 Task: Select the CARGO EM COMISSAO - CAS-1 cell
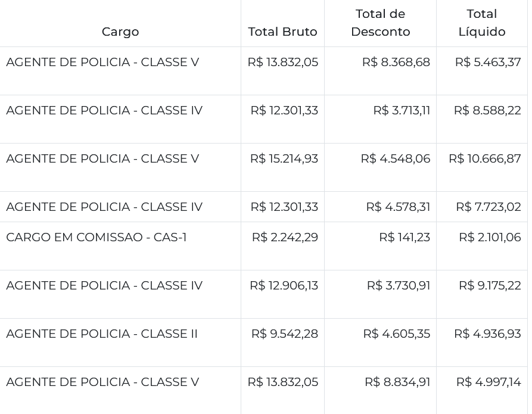pyautogui.click(x=97, y=237)
